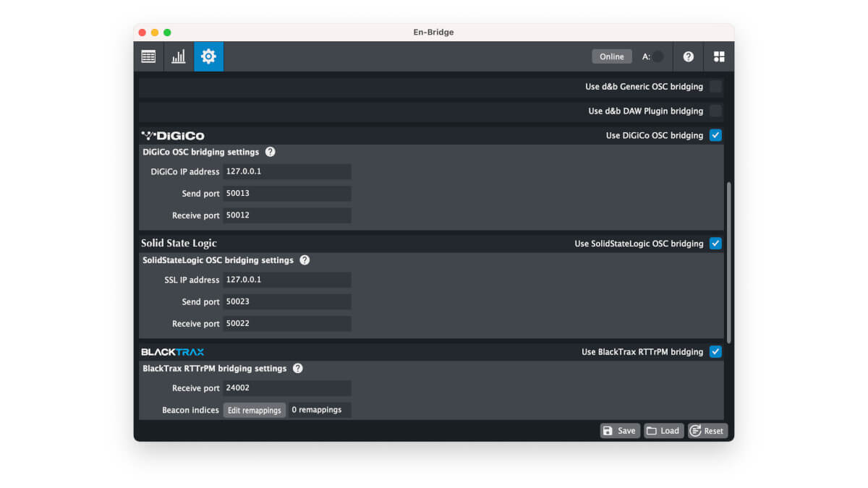Switch to the statistics chart tab

(178, 56)
